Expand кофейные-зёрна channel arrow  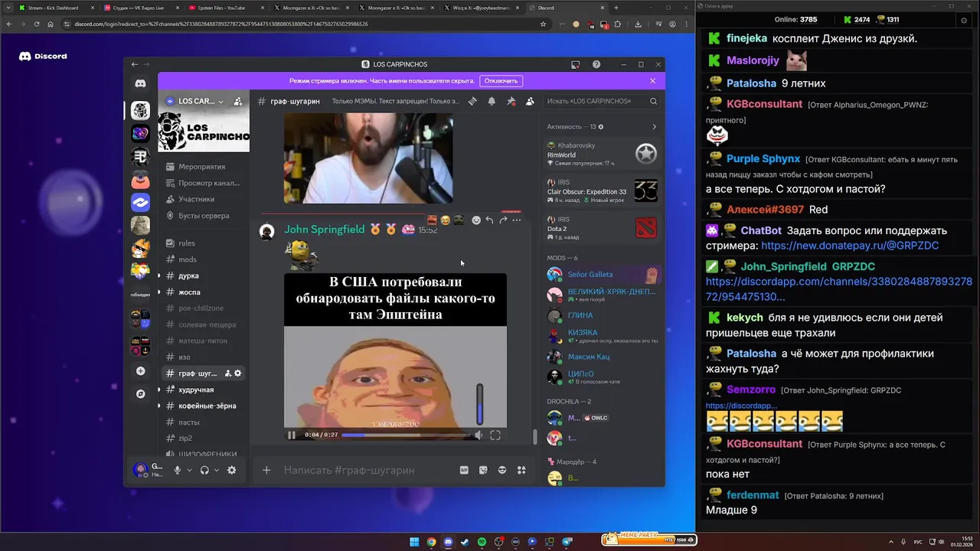[159, 406]
